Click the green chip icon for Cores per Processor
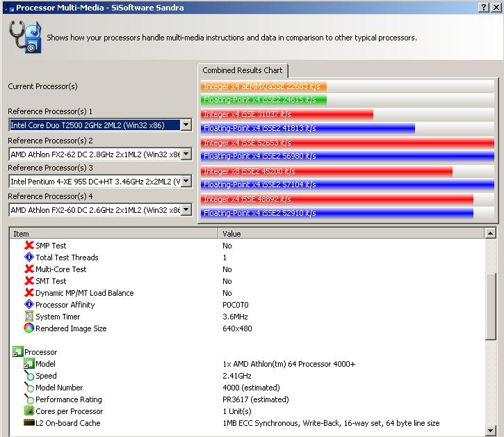504x437 pixels. tap(29, 411)
